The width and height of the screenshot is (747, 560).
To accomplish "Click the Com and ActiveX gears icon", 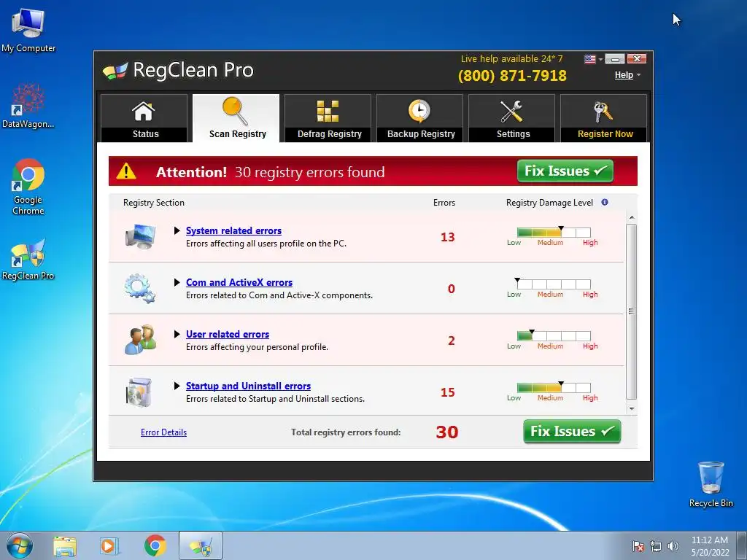I will click(139, 288).
